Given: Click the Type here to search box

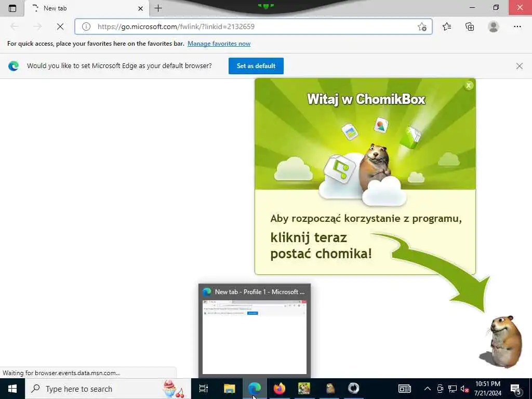Looking at the screenshot, I should pos(108,389).
